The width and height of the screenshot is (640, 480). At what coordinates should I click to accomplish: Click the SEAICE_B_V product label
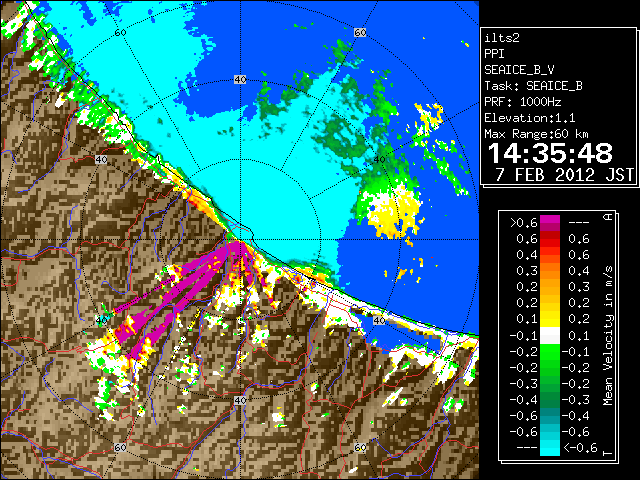[519, 70]
